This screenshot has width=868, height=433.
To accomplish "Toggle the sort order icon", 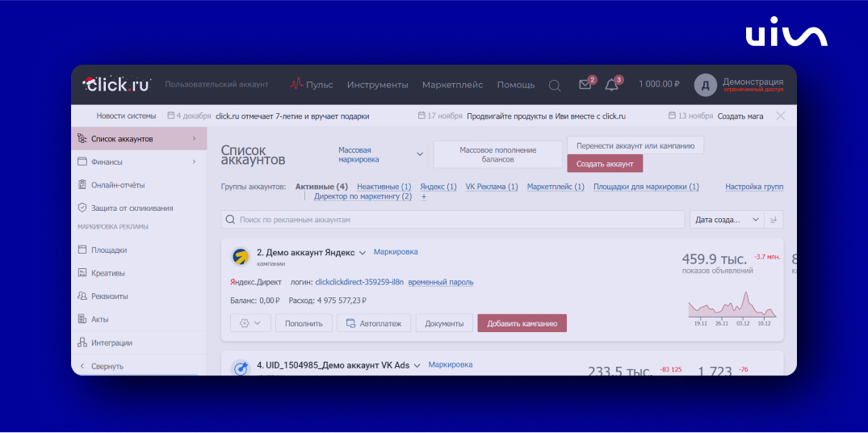I will pyautogui.click(x=774, y=219).
